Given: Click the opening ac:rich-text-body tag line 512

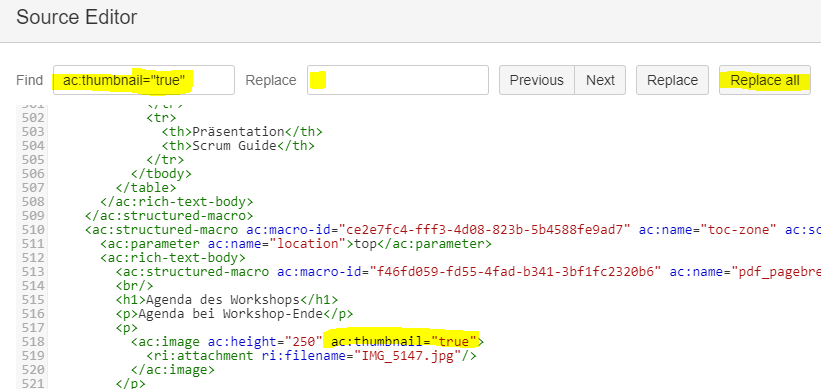Looking at the screenshot, I should click(x=173, y=258).
